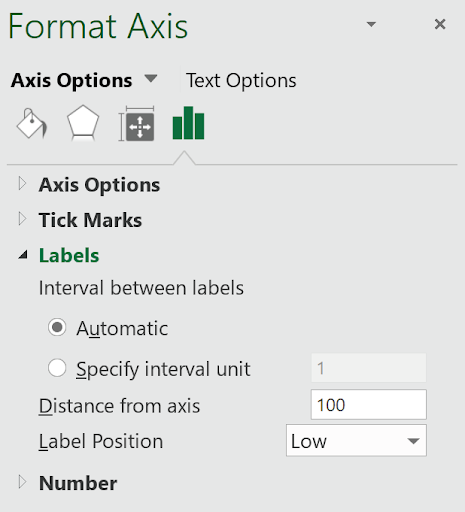Image resolution: width=465 pixels, height=512 pixels.
Task: Click the Labels section heading
Action: (69, 255)
